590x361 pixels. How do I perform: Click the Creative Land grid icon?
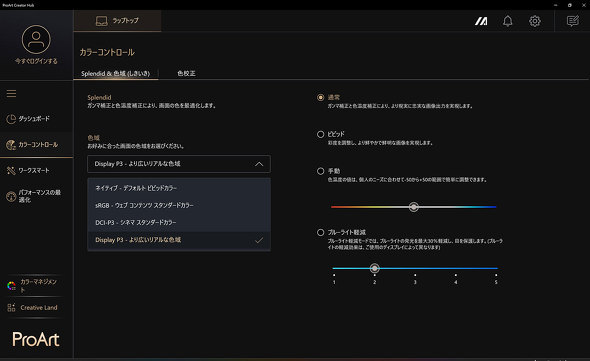pyautogui.click(x=11, y=308)
